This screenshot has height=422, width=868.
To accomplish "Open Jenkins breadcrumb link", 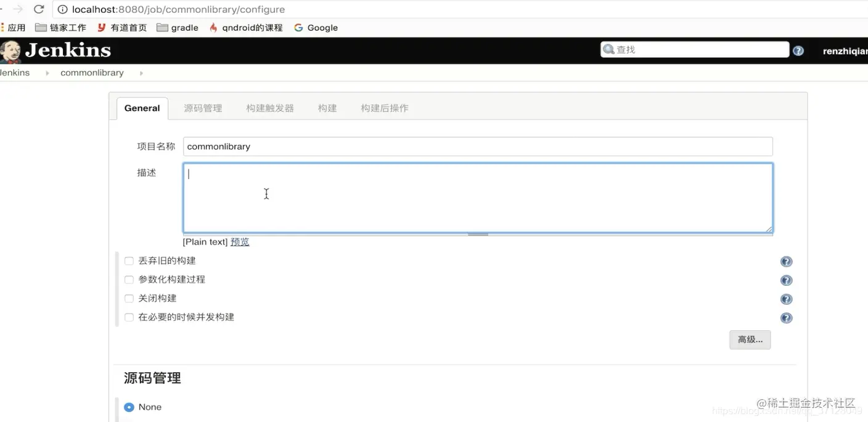I will (15, 73).
